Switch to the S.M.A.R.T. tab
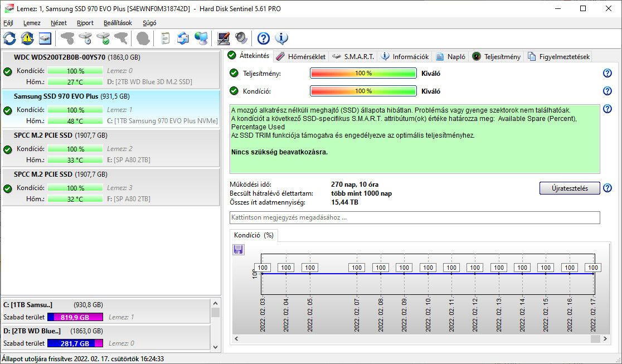 [353, 57]
